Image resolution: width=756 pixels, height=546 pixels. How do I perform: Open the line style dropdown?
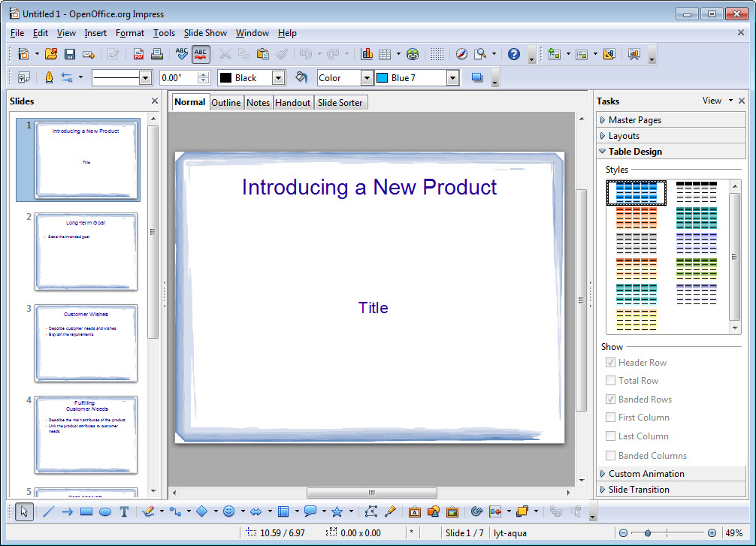click(145, 77)
